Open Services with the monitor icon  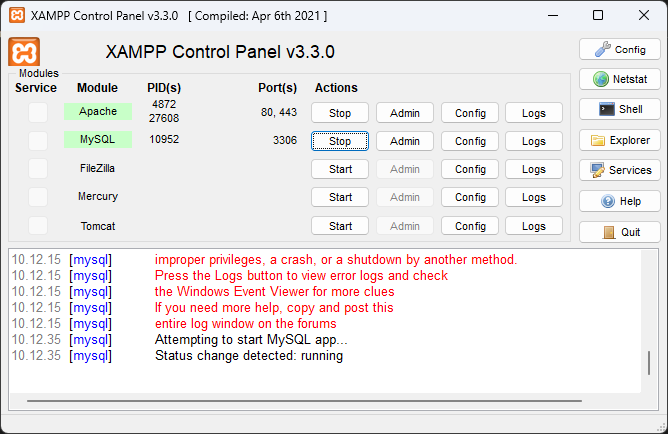click(620, 170)
